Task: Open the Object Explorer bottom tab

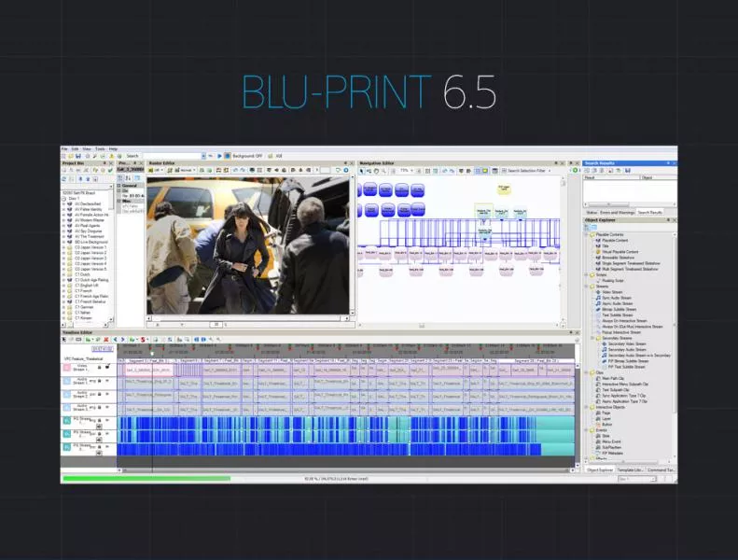Action: [x=600, y=470]
